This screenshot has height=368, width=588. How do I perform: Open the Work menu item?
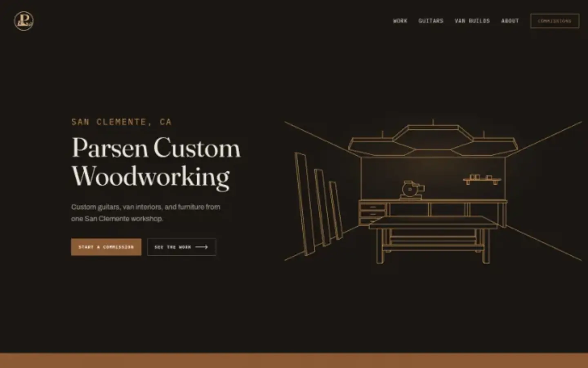(400, 21)
